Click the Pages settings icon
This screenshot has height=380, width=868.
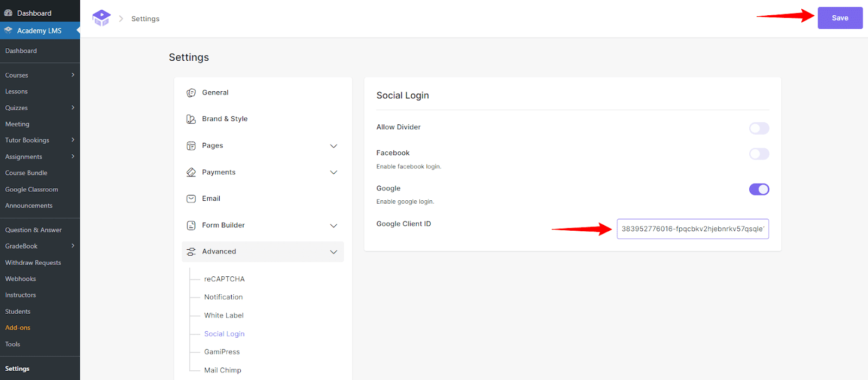pyautogui.click(x=191, y=145)
